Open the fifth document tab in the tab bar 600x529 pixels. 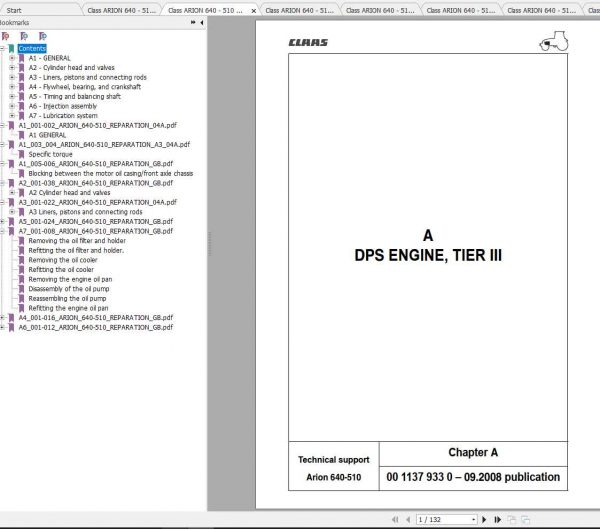461,10
